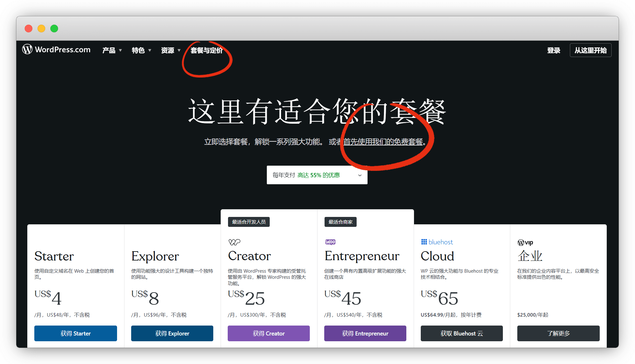Click the 获取 Bluehost 云 button
Image resolution: width=635 pixels, height=364 pixels.
pyautogui.click(x=461, y=333)
